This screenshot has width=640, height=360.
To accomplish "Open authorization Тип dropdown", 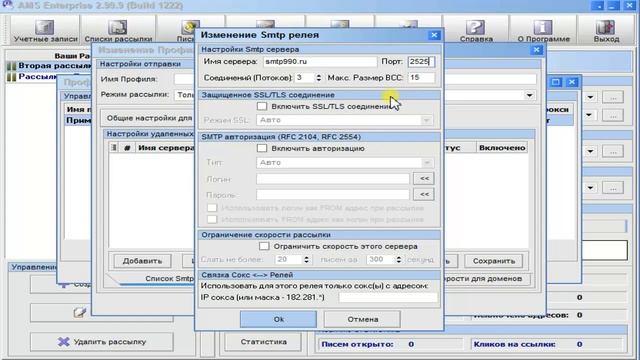I will click(344, 162).
